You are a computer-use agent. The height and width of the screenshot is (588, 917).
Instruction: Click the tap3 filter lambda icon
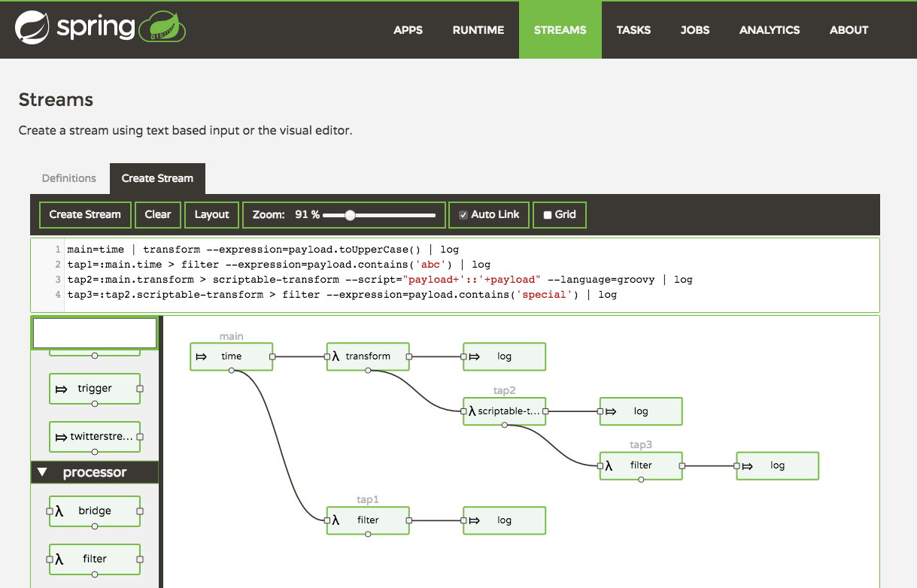[x=609, y=465]
